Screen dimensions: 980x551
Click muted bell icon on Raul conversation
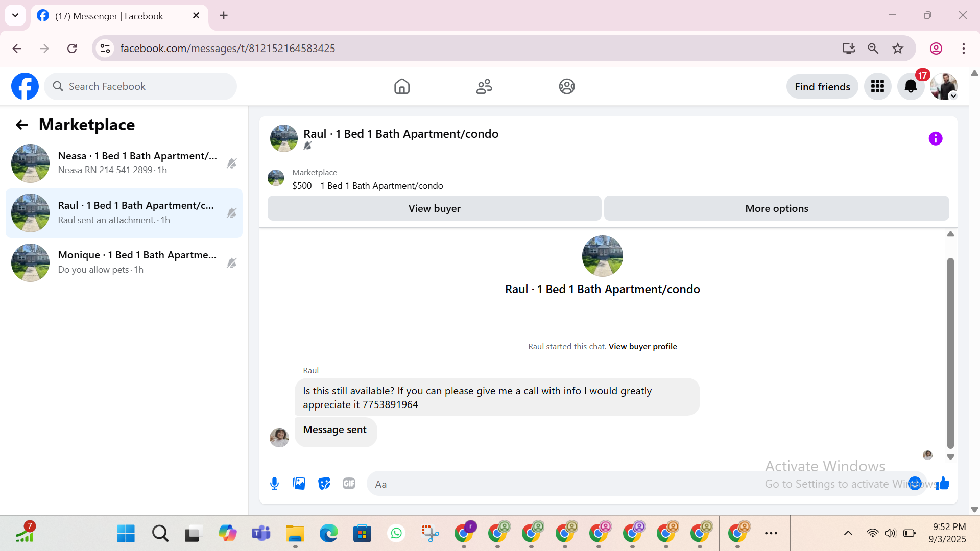coord(232,213)
